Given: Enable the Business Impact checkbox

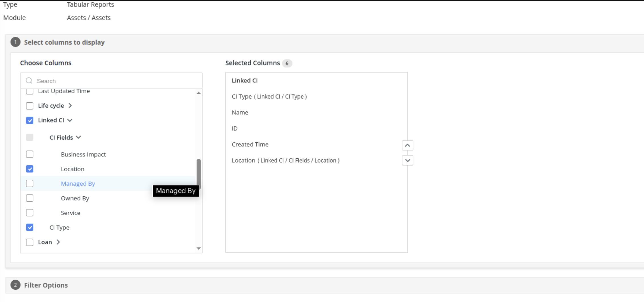Looking at the screenshot, I should [30, 154].
